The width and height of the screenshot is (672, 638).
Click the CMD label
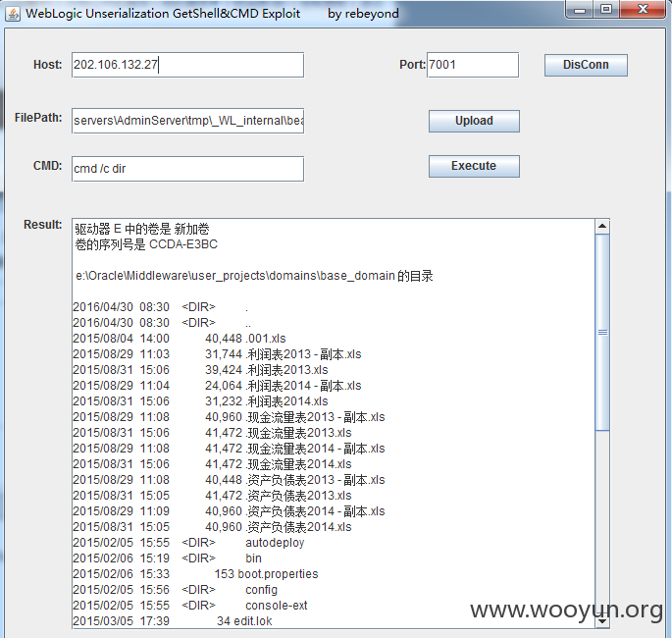47,166
